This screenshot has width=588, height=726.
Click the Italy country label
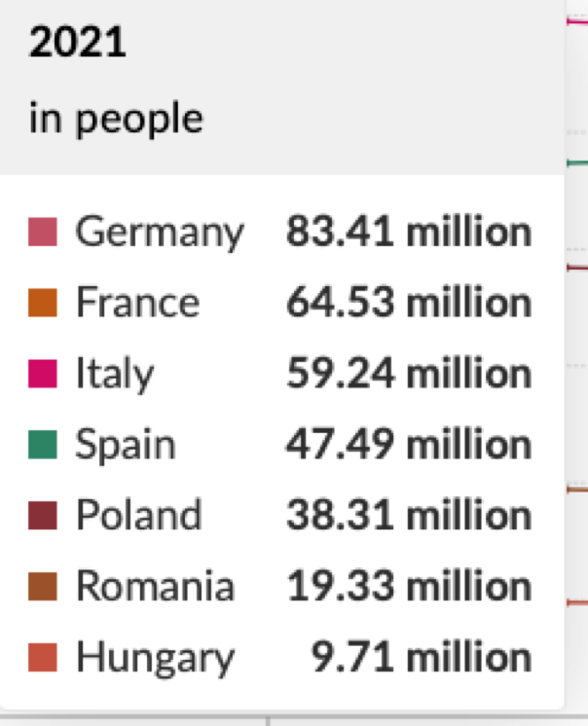(x=115, y=374)
